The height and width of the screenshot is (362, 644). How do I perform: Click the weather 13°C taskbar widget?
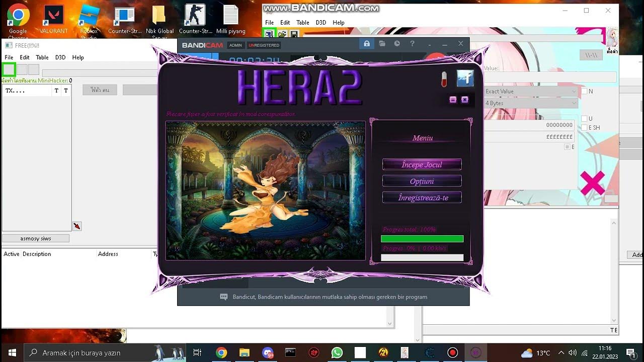coord(535,353)
